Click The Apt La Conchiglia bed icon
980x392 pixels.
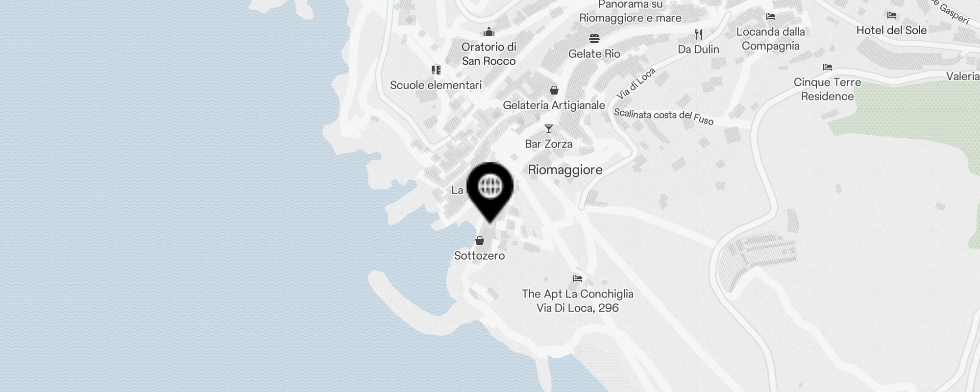click(x=578, y=279)
